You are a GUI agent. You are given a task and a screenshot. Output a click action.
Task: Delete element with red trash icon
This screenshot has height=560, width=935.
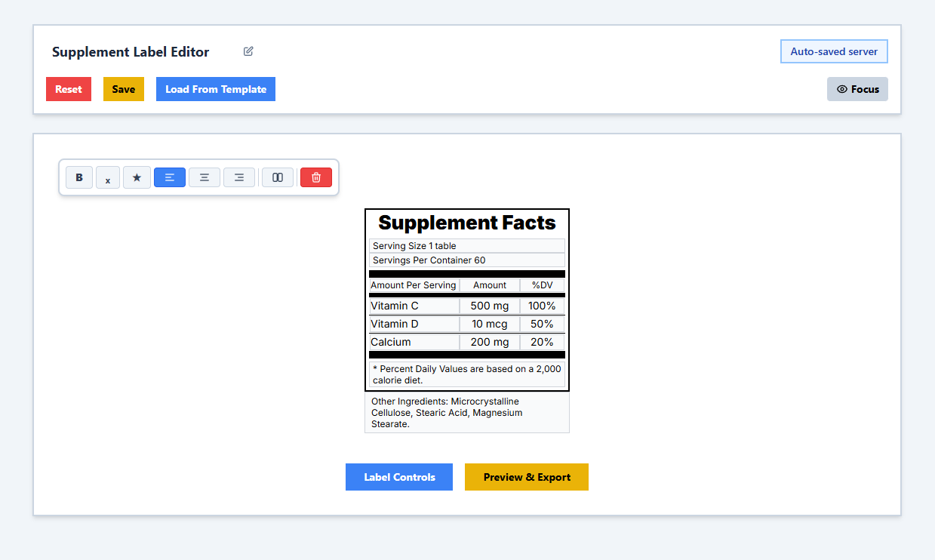(x=316, y=177)
